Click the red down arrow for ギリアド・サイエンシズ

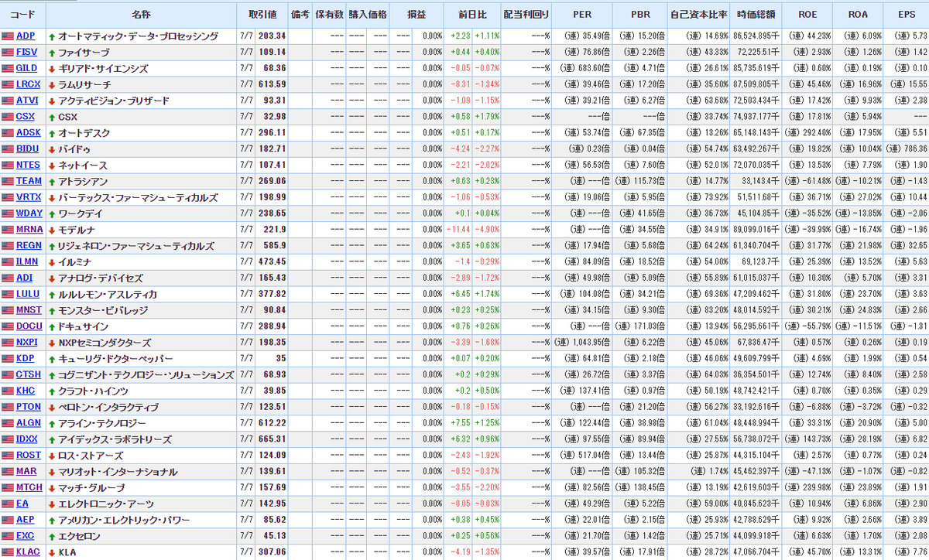pos(52,69)
